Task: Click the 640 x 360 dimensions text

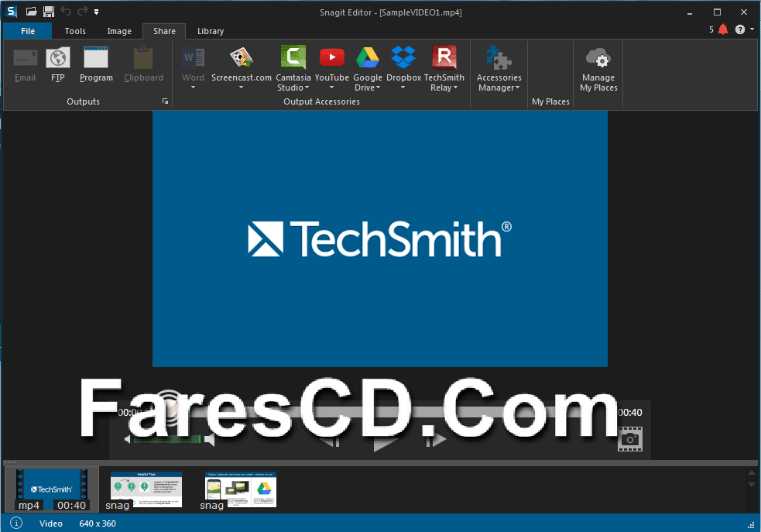Action: (98, 523)
